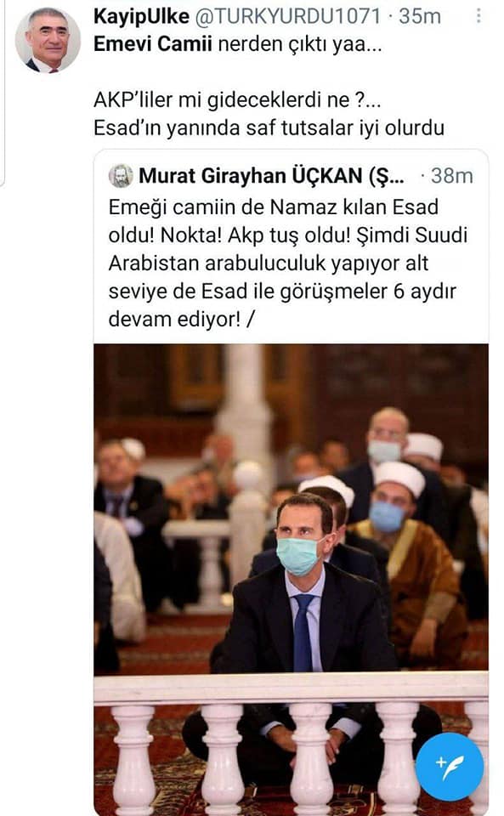Tap quoted line 'Arabistan arabuluculuk yapıyor alt'
Screen dimensions: 504x816
point(269,263)
